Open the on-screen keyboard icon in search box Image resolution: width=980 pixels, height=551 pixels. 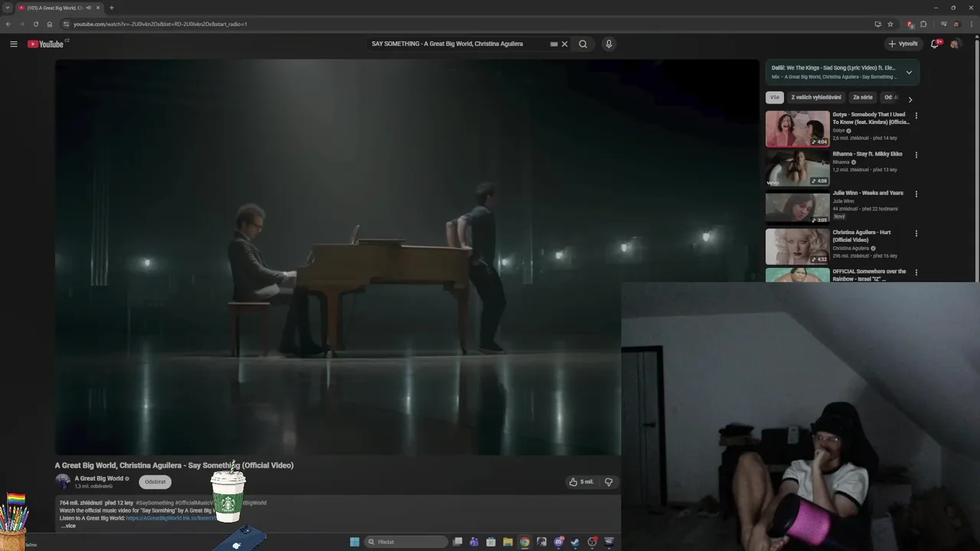(554, 44)
